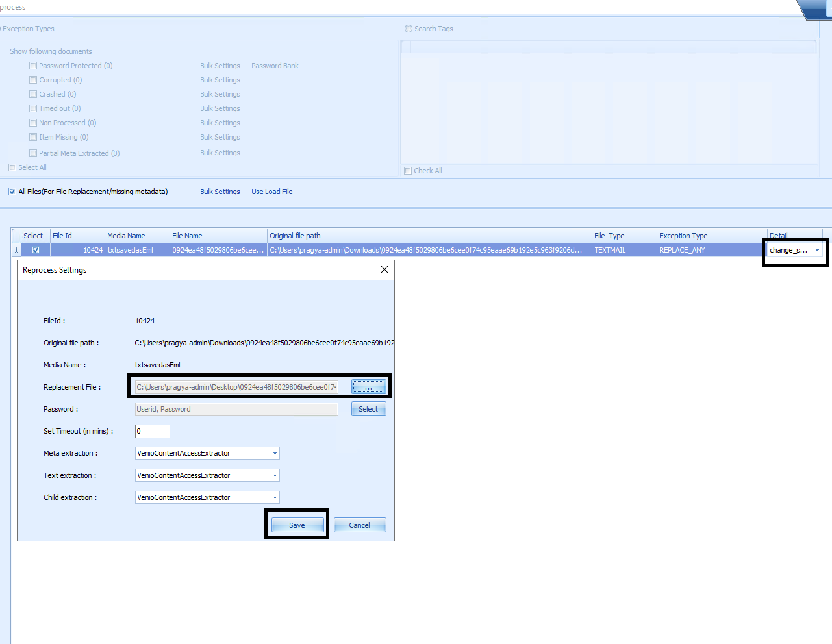Click the 0924ea48f5029806be6cee… File Name cell
The width and height of the screenshot is (832, 644).
pos(218,250)
